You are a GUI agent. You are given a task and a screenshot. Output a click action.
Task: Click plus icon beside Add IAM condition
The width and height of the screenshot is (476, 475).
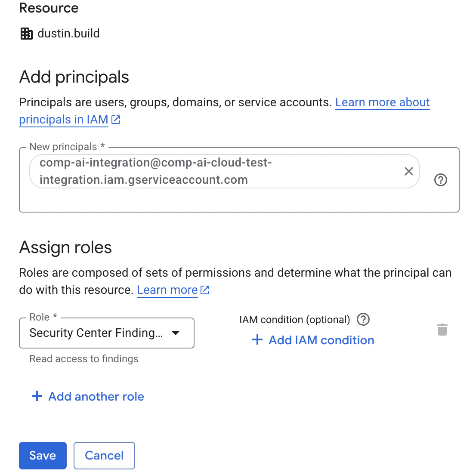coord(257,339)
